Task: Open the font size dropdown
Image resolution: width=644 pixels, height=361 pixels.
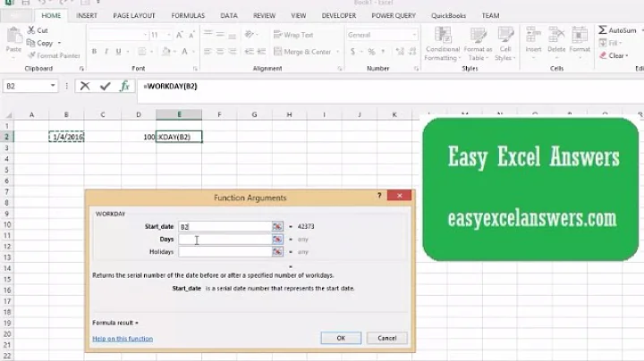Action: pos(168,35)
